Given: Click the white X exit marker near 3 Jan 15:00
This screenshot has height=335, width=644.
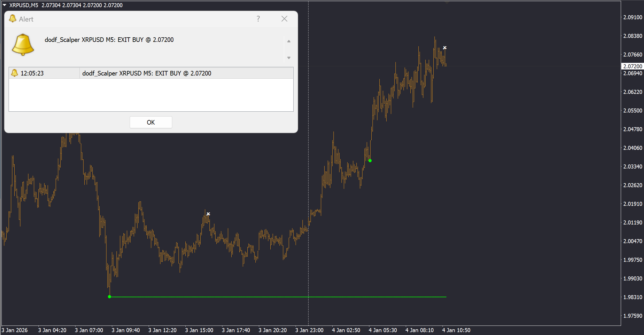Looking at the screenshot, I should [x=208, y=214].
